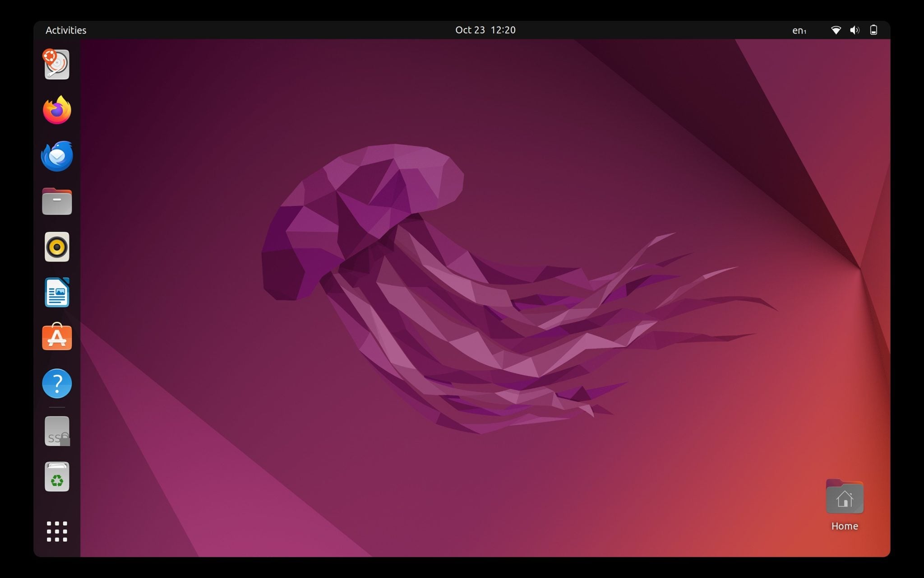Viewport: 924px width, 578px height.
Task: Click the Wi-Fi status icon
Action: click(x=836, y=30)
